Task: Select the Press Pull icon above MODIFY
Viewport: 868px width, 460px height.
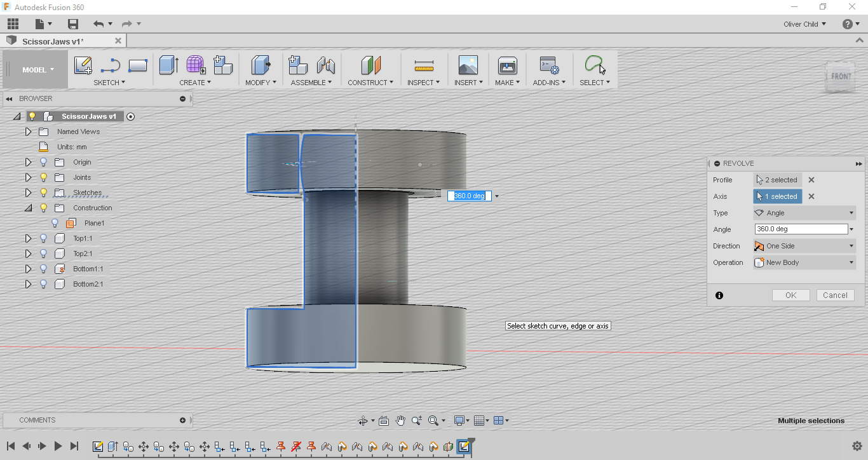Action: coord(261,65)
